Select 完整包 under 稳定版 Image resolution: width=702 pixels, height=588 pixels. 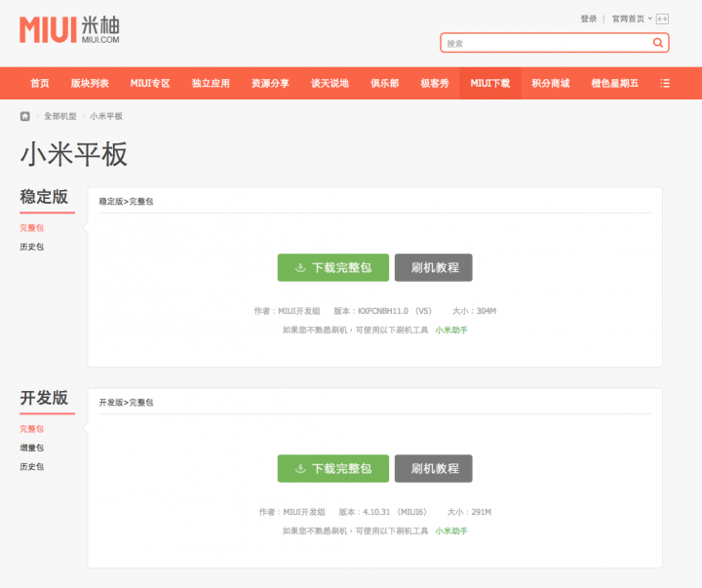32,227
